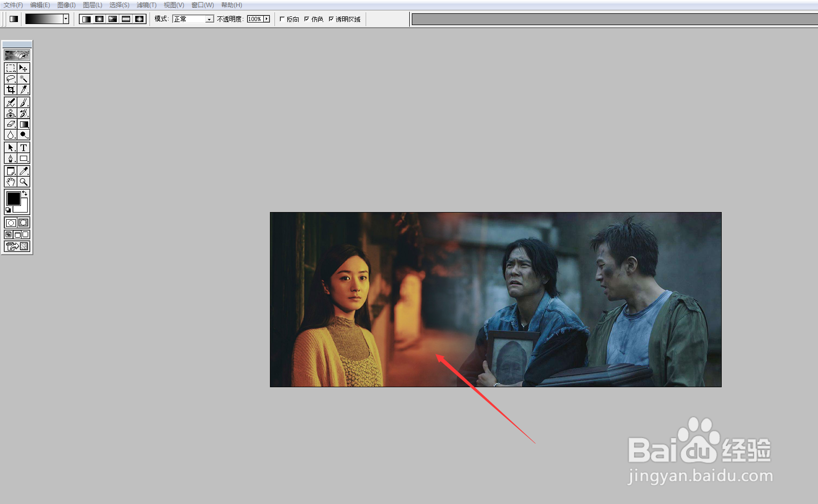The image size is (818, 504).
Task: Choose Angle Gradient style
Action: 113,19
